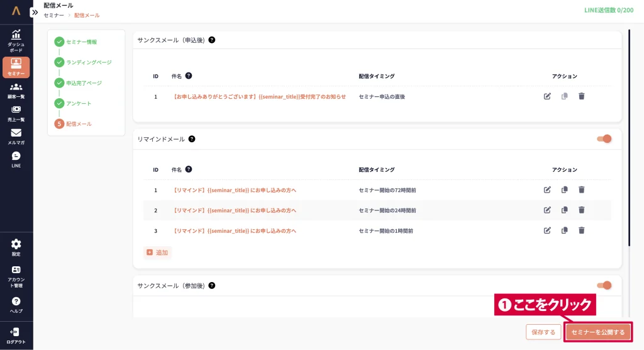This screenshot has height=350, width=644.
Task: Expand the sidebar with the chevron button
Action: (x=35, y=12)
